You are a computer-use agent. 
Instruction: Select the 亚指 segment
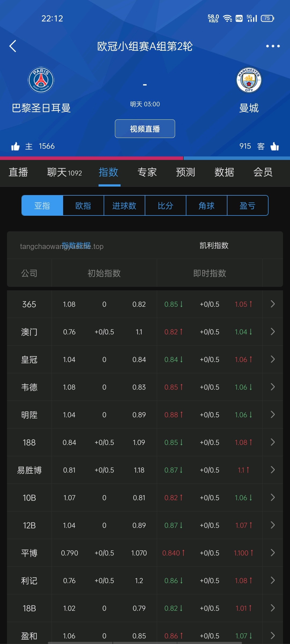point(42,206)
